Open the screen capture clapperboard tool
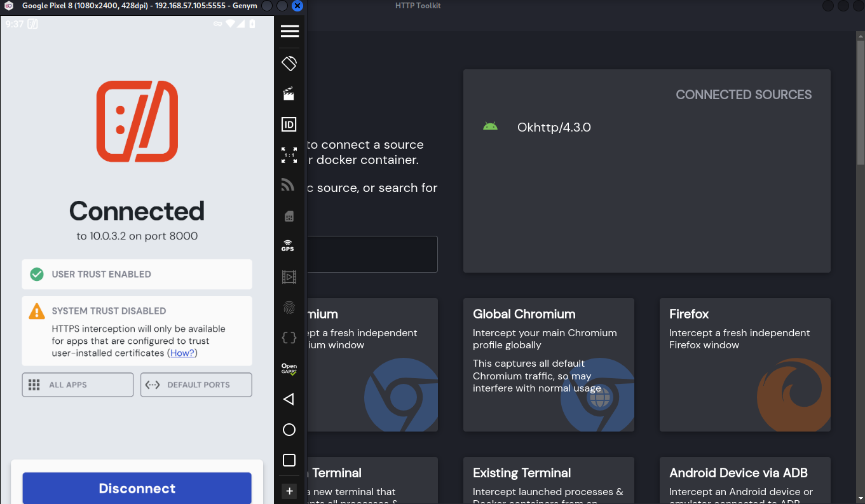The height and width of the screenshot is (504, 865). [289, 94]
